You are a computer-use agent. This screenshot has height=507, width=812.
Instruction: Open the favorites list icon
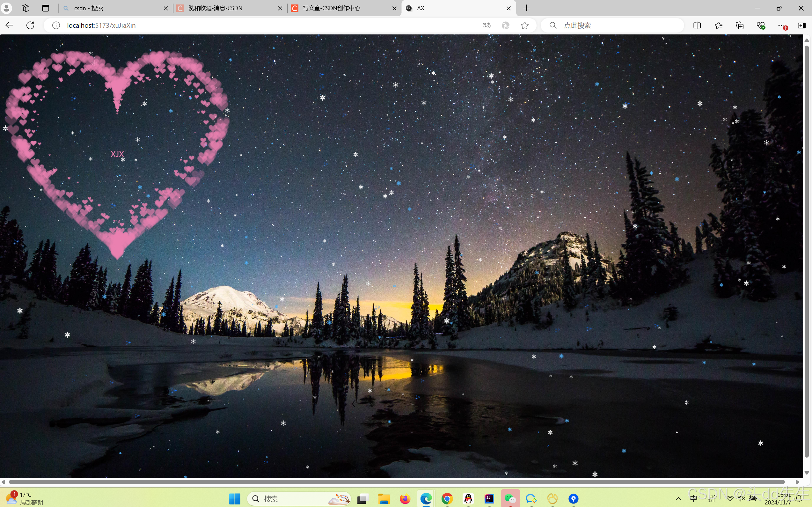[719, 25]
